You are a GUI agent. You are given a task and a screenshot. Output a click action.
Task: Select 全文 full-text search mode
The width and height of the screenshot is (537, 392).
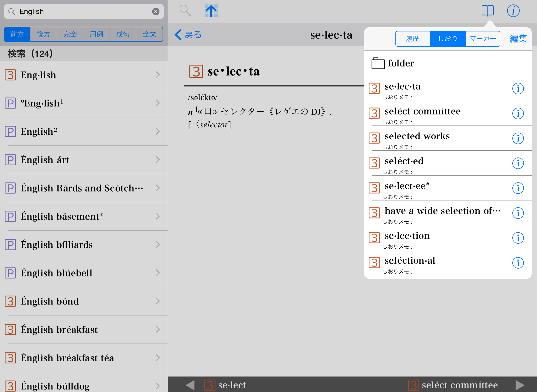pyautogui.click(x=149, y=34)
